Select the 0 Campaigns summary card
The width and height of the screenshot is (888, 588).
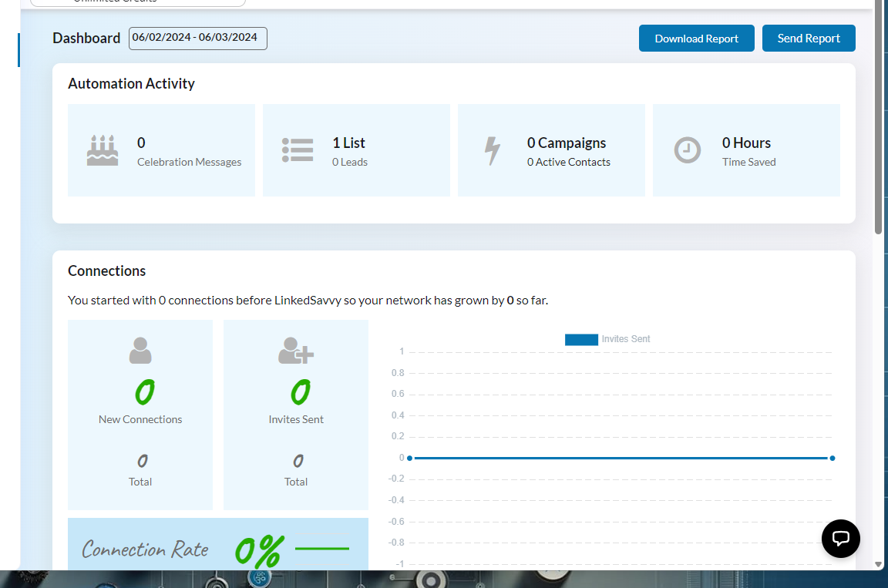tap(551, 150)
